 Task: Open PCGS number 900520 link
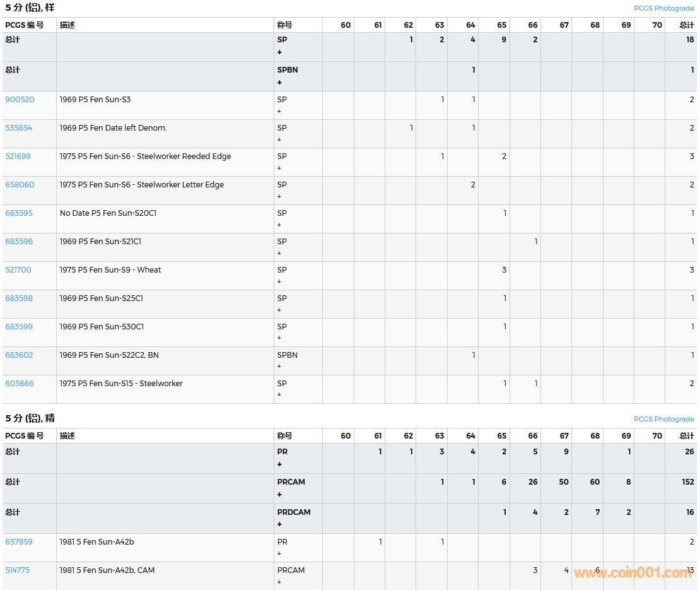pyautogui.click(x=20, y=100)
